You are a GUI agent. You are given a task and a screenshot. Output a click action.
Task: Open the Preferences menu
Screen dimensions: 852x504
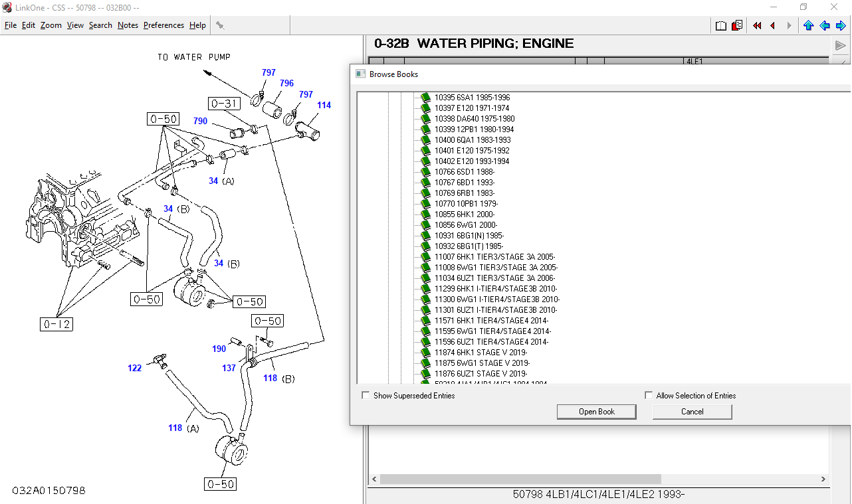pos(163,25)
